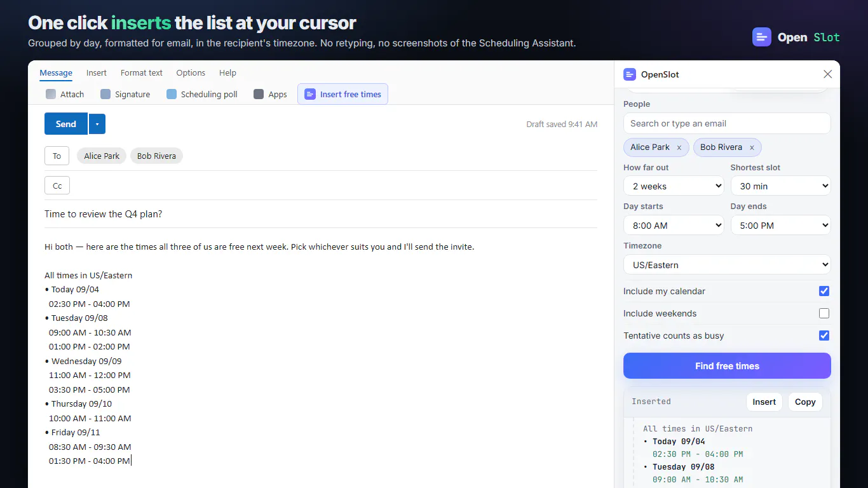Click '01:30 PM - 04:00 PM' in email body
The image size is (868, 488).
[90, 461]
